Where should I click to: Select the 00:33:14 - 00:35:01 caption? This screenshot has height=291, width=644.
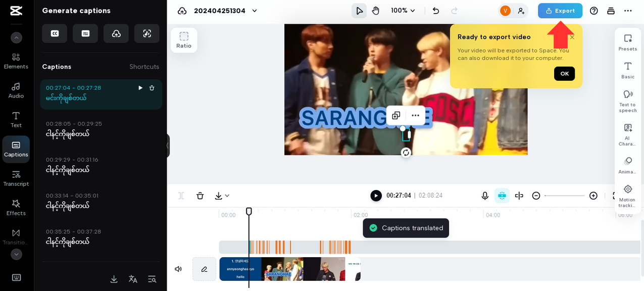[x=101, y=201]
